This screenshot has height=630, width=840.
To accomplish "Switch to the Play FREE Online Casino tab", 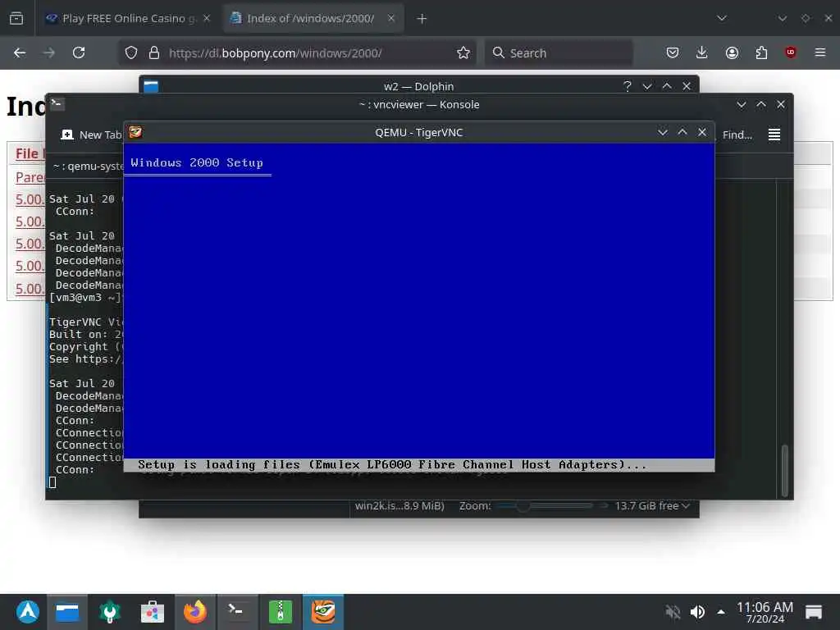I will 127,19.
